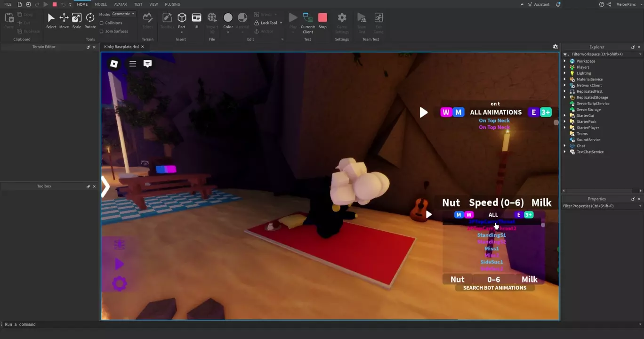Stop the running playtest
Image resolution: width=644 pixels, height=339 pixels.
coord(322,21)
